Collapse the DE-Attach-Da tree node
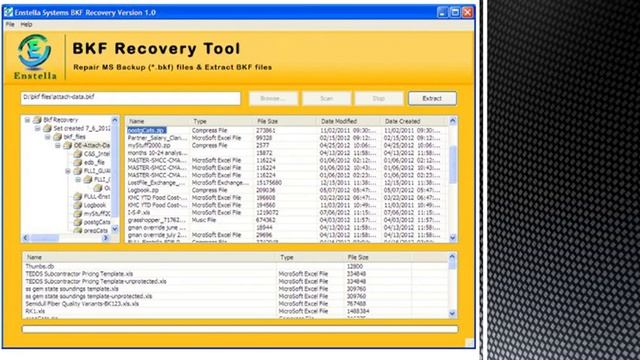Viewport: 640px width, 360px height. pyautogui.click(x=58, y=145)
